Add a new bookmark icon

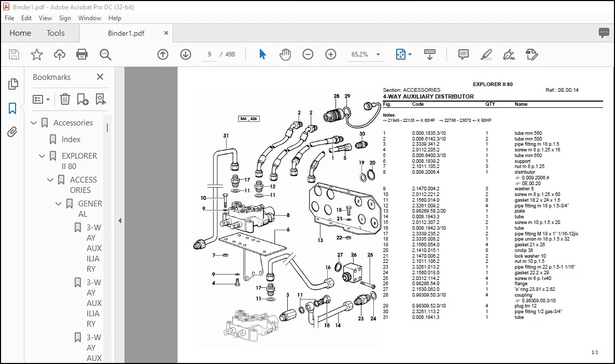pyautogui.click(x=82, y=99)
